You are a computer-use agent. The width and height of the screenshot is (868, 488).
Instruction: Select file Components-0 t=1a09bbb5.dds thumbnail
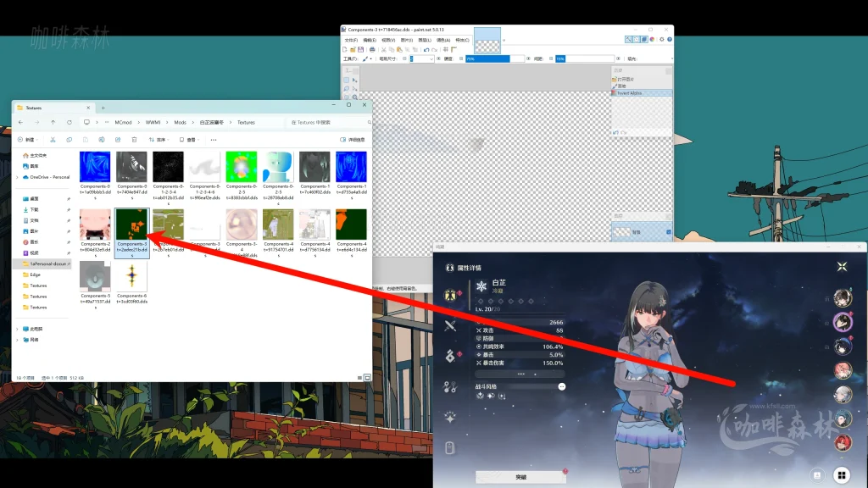95,167
